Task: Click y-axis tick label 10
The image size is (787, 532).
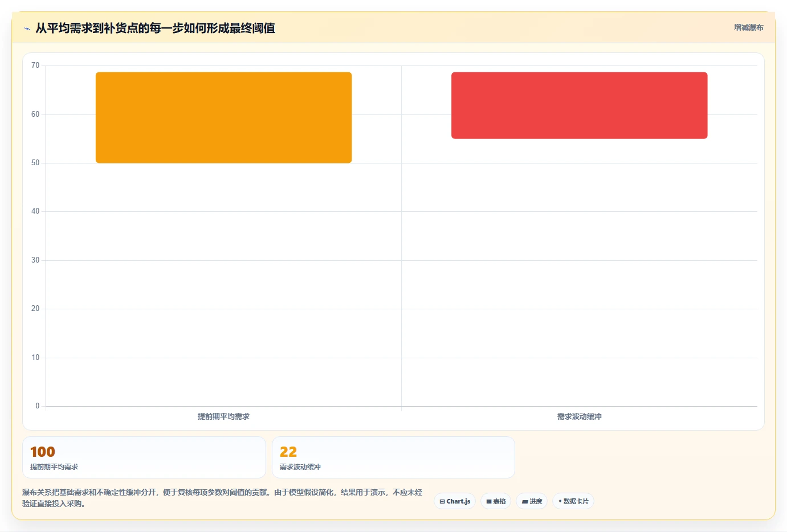Action: point(35,358)
